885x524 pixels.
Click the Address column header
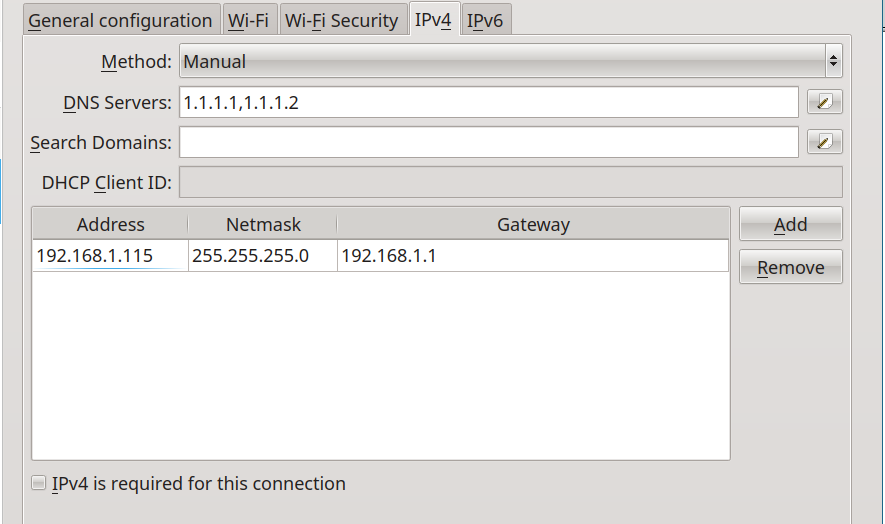coord(110,225)
